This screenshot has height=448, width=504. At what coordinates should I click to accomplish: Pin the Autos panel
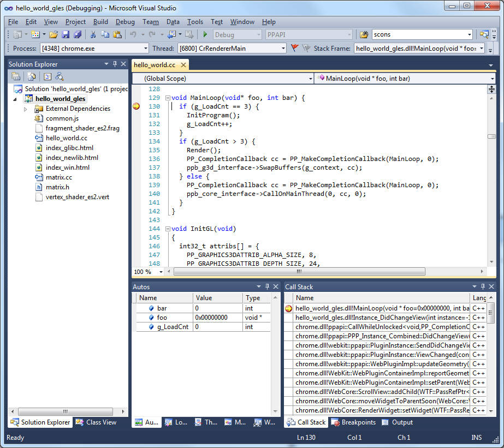tap(267, 286)
